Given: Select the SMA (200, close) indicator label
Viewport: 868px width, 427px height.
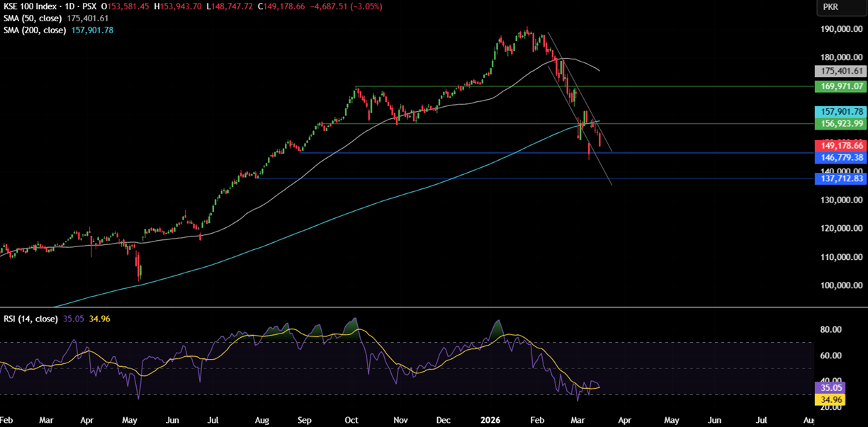Looking at the screenshot, I should tap(35, 30).
